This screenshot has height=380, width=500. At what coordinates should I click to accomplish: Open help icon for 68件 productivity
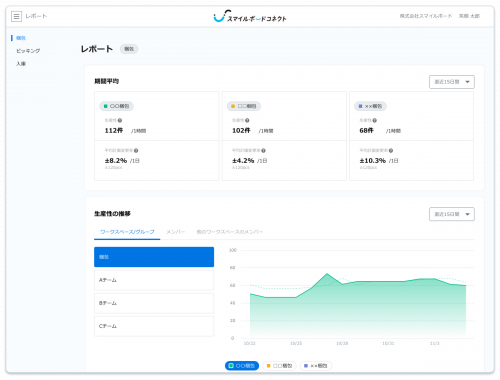[x=375, y=120]
